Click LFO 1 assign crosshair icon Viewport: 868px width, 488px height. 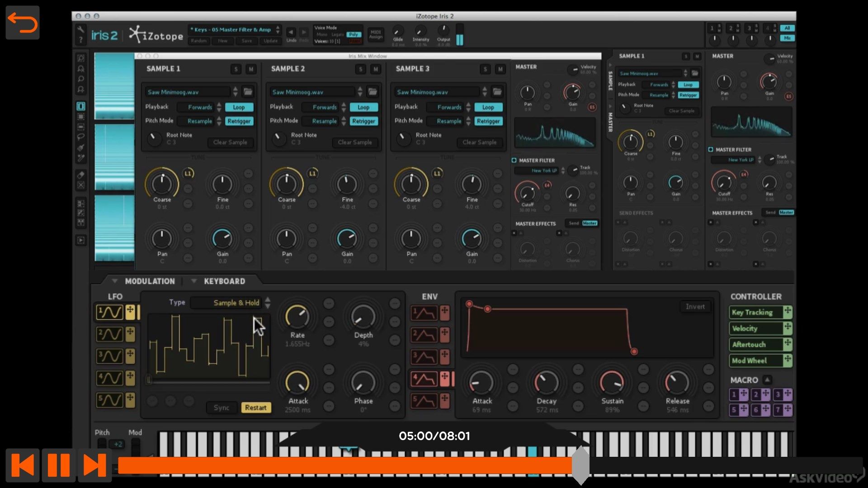(x=130, y=312)
